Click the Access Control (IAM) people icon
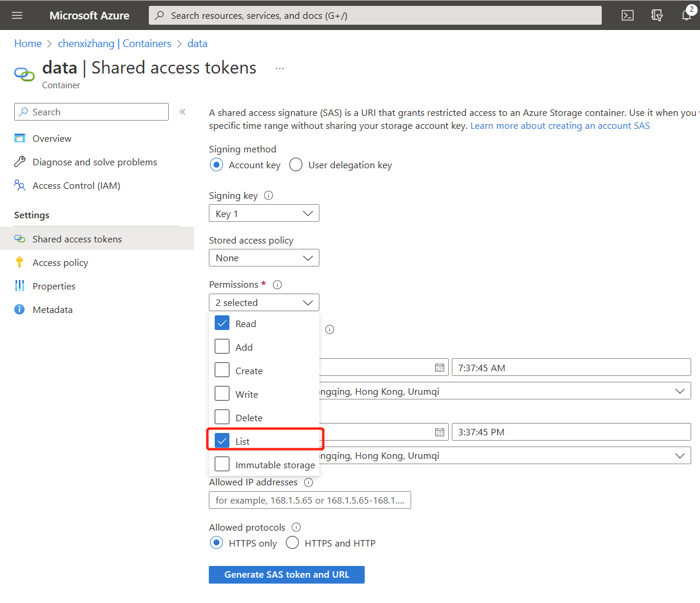Screen dimensions: 700x603 [19, 185]
